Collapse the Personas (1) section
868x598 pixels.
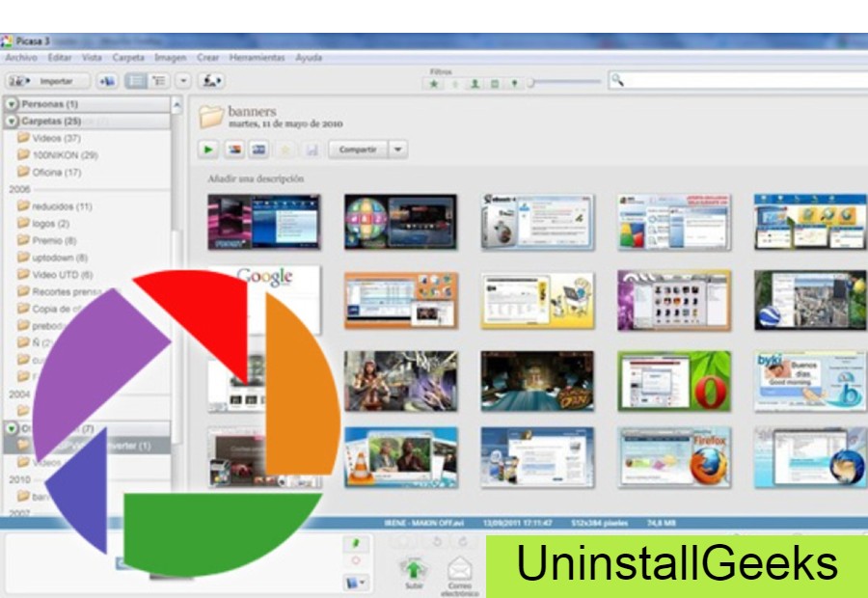12,103
